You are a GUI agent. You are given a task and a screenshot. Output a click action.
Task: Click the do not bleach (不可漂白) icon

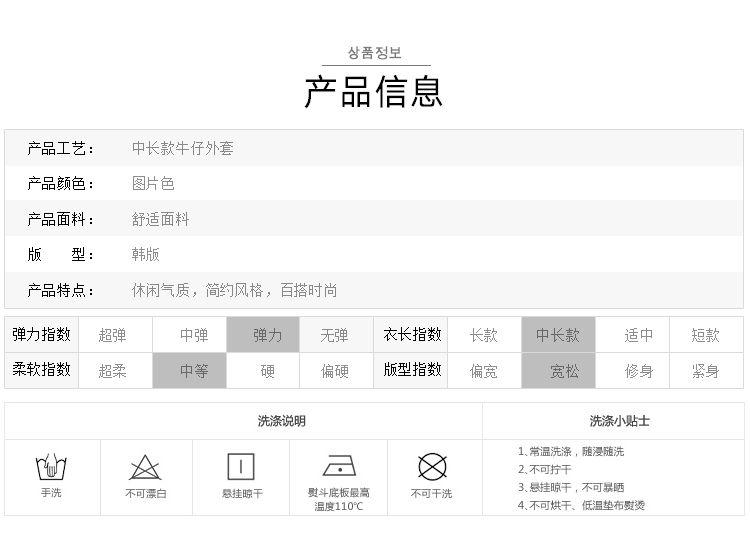pos(146,467)
